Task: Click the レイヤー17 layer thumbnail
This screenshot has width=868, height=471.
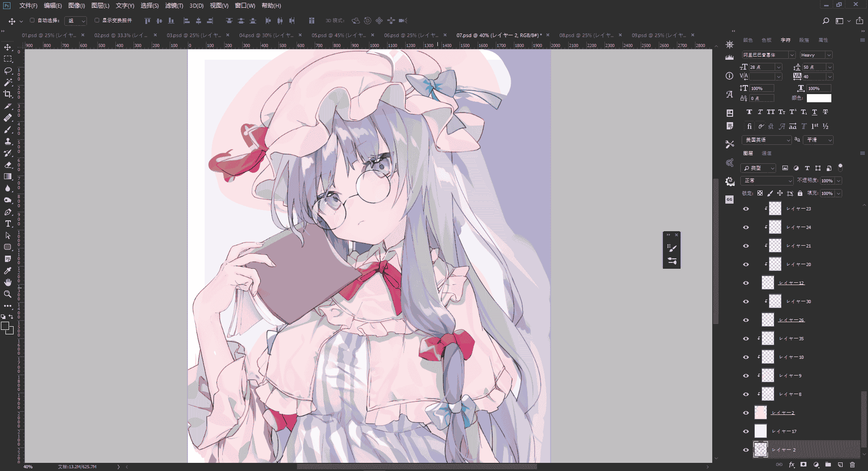Action: pos(761,431)
